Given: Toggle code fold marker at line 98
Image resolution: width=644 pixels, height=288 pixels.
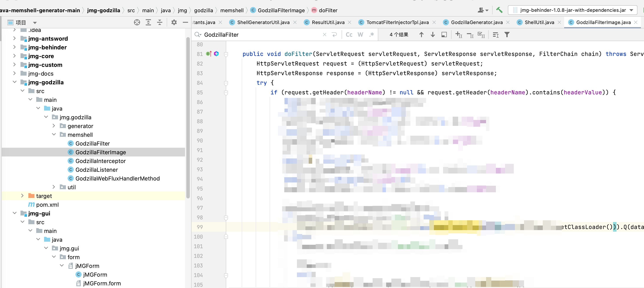Looking at the screenshot, I should (226, 218).
